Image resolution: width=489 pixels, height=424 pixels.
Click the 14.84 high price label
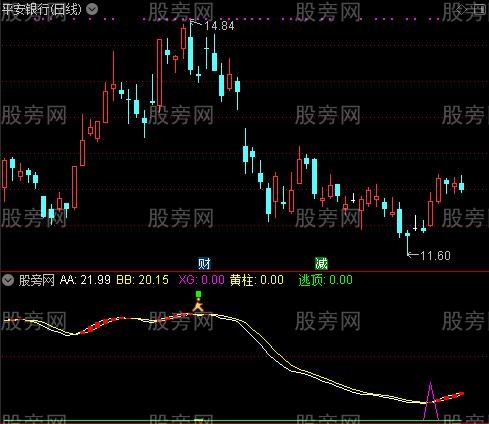219,26
